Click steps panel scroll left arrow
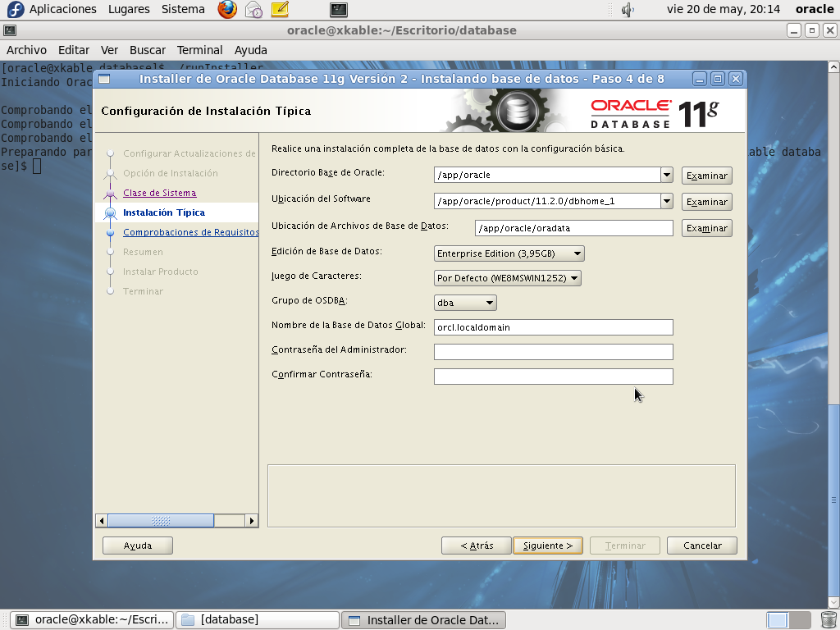Screen dimensions: 840x630 tap(102, 520)
